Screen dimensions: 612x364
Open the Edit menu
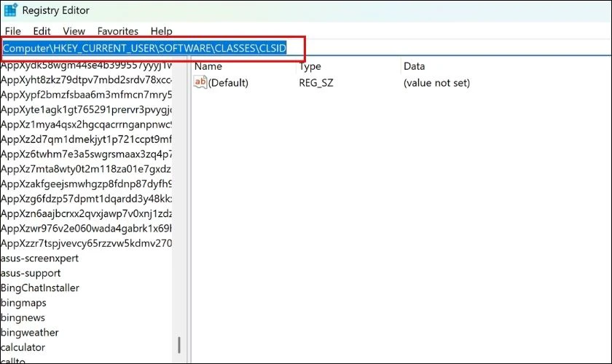(42, 31)
